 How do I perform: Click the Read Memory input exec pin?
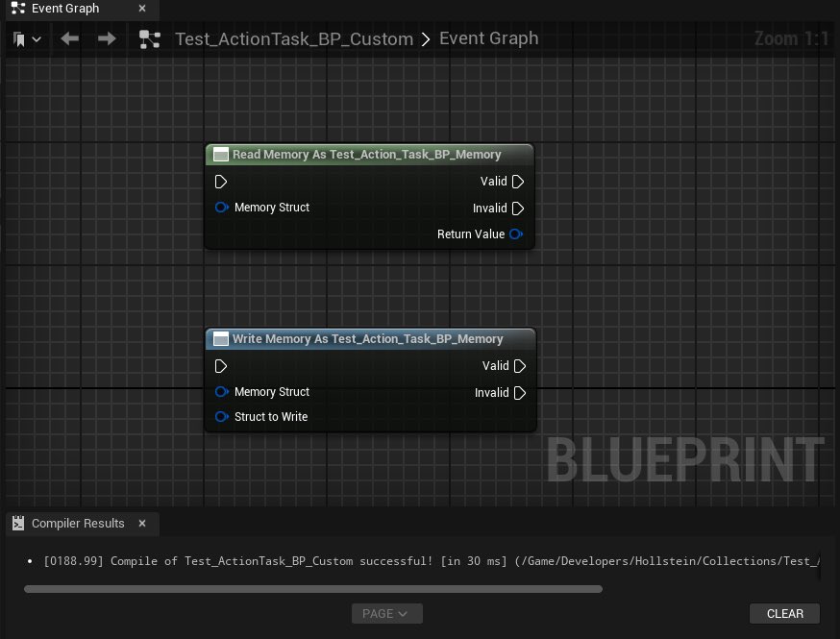[221, 182]
